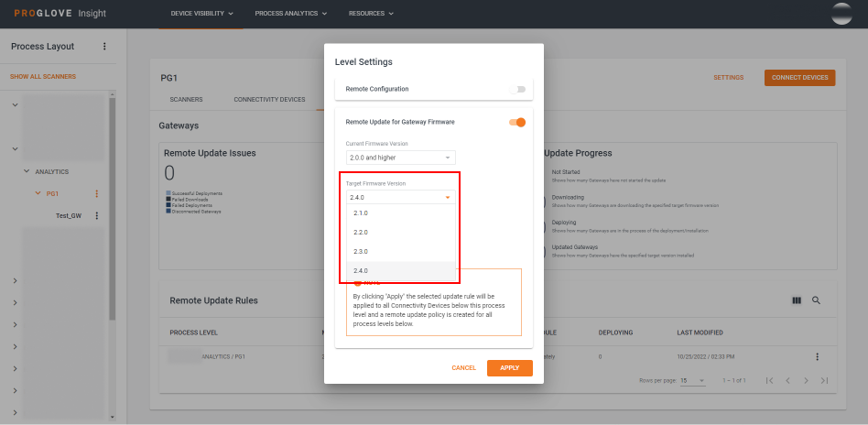Screen dimensions: 868x425
Task: Toggle Remote Configuration switch
Action: [518, 89]
